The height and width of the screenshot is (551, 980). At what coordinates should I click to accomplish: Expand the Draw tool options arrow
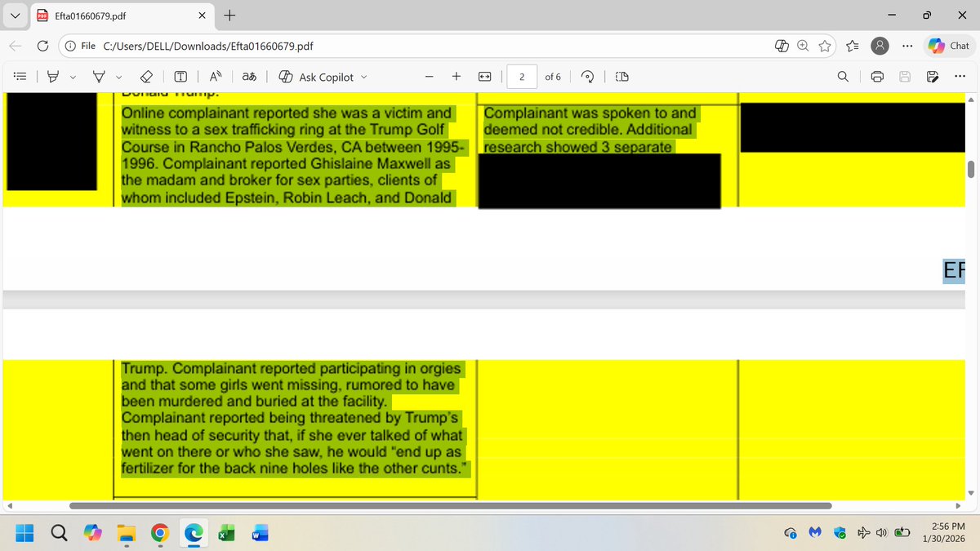(119, 77)
